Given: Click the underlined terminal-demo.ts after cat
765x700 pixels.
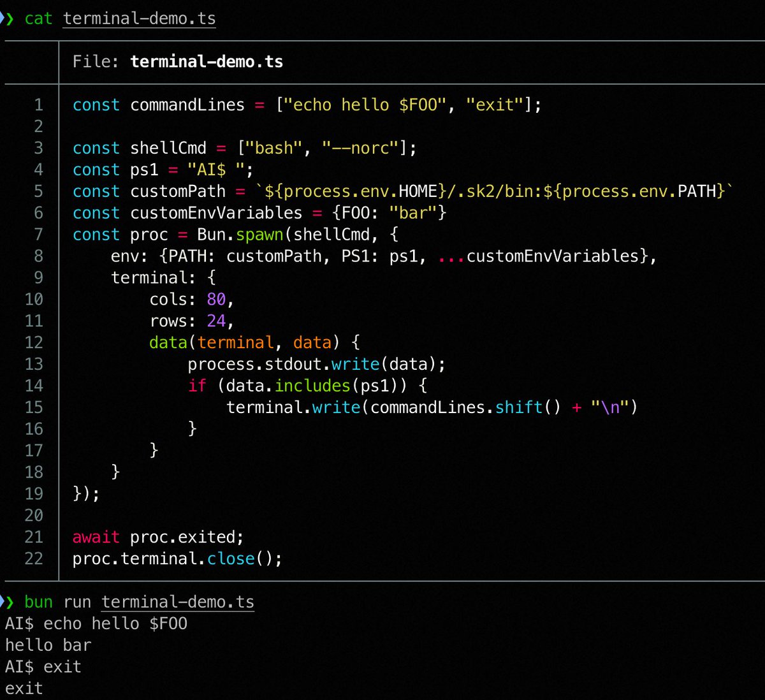Looking at the screenshot, I should coord(139,18).
